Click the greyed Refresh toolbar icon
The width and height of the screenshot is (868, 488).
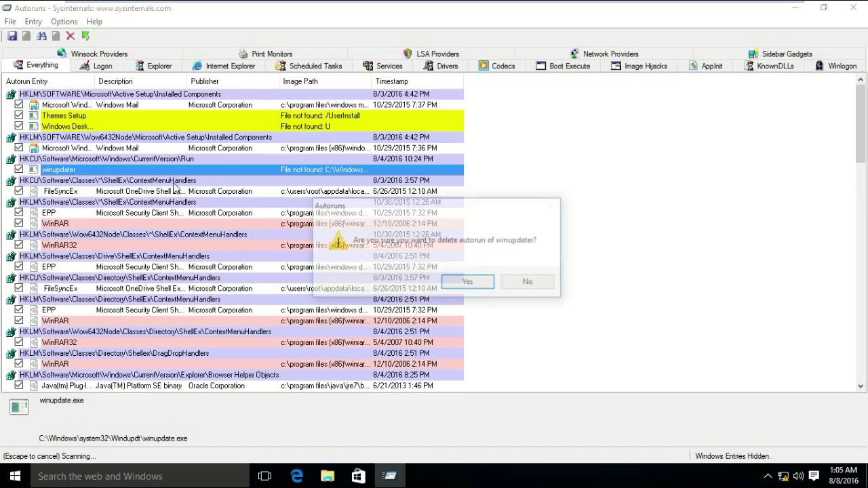pos(26,36)
